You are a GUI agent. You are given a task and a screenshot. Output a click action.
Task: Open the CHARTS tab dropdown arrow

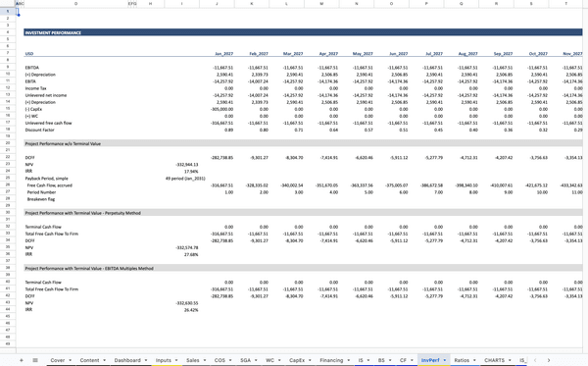(510, 360)
